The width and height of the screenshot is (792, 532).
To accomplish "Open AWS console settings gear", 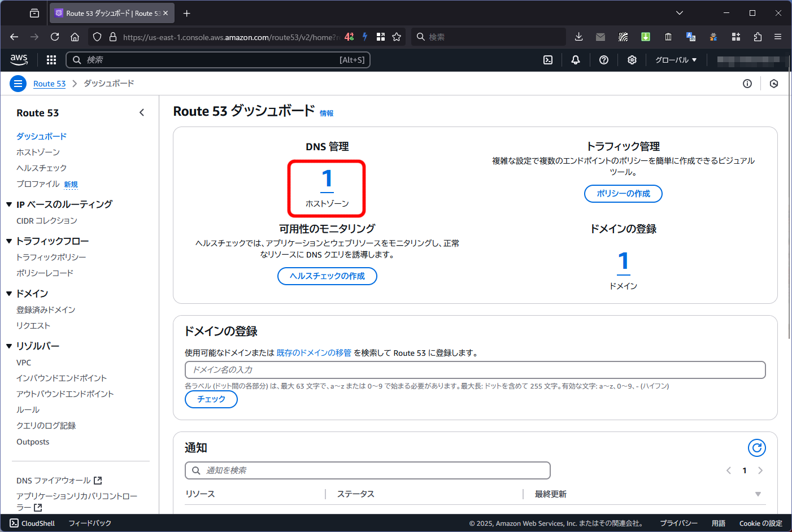I will (632, 60).
